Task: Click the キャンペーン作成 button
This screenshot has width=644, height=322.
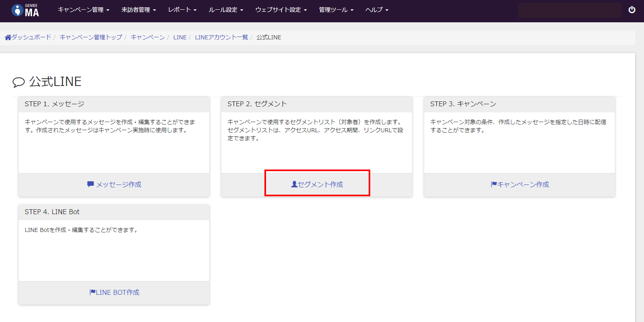Action: click(x=520, y=185)
